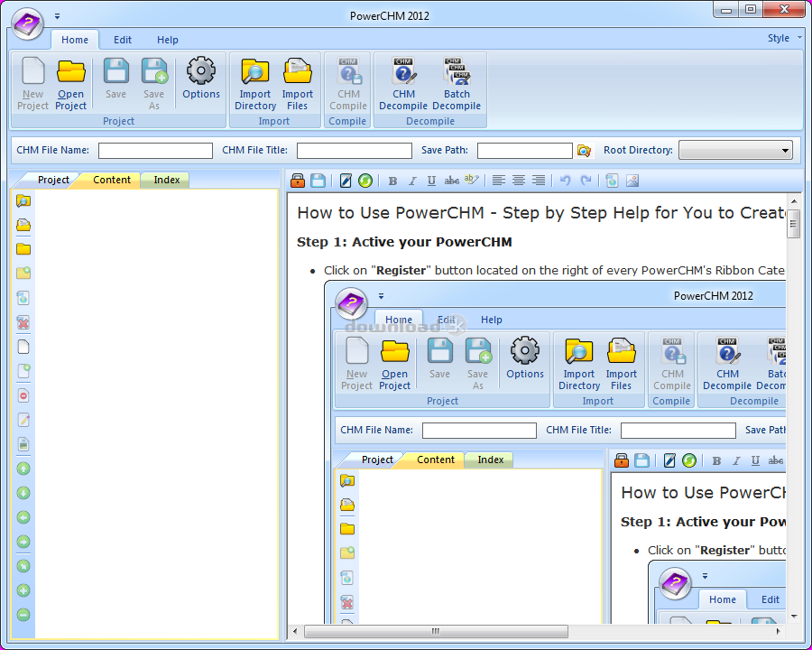Image resolution: width=812 pixels, height=650 pixels.
Task: Click the plain yellow folder sidebar icon
Action: [x=23, y=249]
